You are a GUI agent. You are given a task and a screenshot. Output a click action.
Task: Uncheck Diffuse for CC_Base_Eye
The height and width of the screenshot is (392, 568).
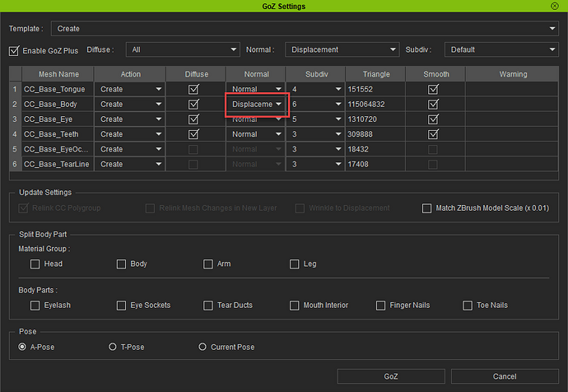(193, 119)
